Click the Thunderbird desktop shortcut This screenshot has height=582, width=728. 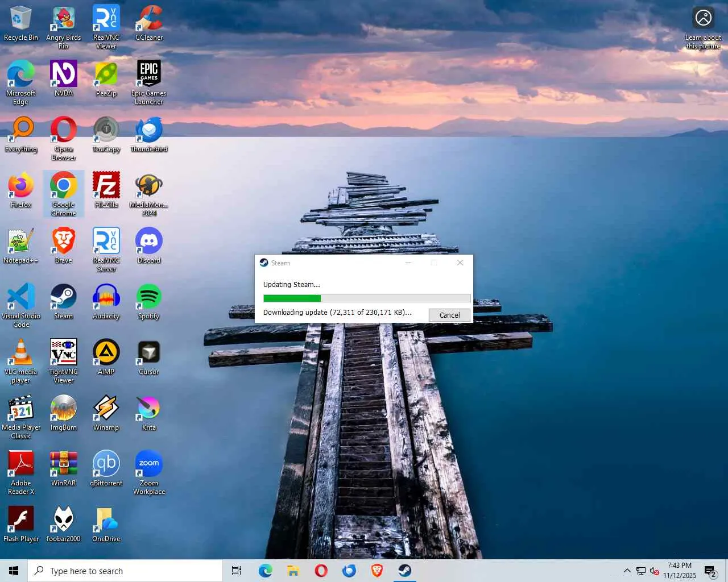[149, 135]
